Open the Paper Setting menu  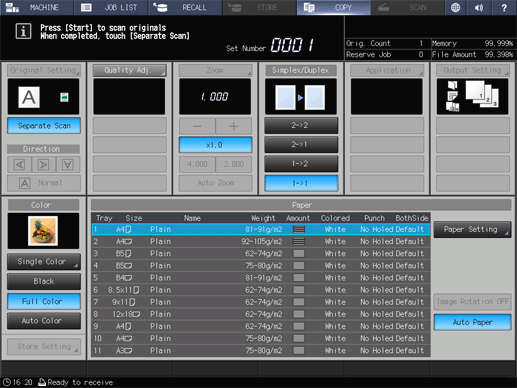472,230
